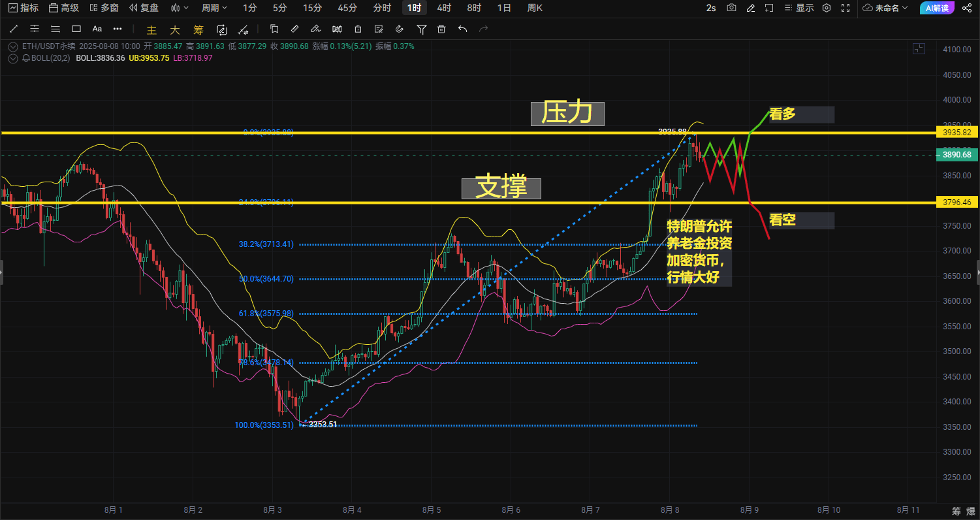Click the filter funnel icon
This screenshot has width=980, height=520.
422,29
